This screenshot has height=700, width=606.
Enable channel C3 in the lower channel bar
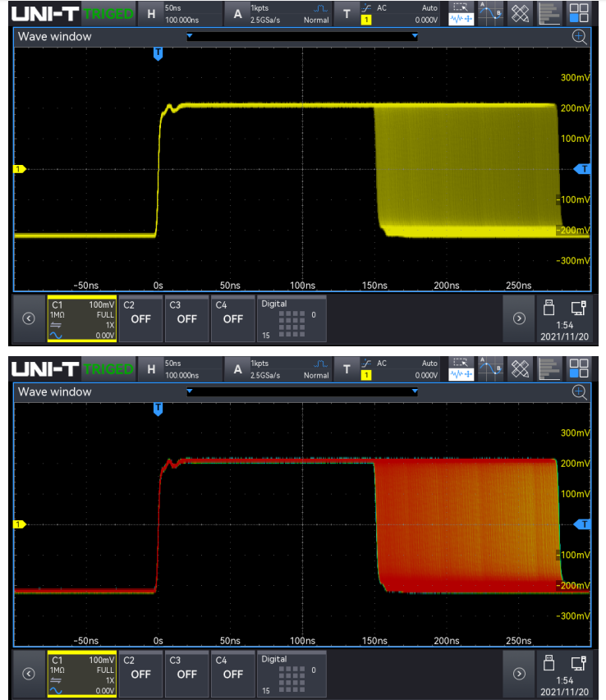[x=187, y=674]
